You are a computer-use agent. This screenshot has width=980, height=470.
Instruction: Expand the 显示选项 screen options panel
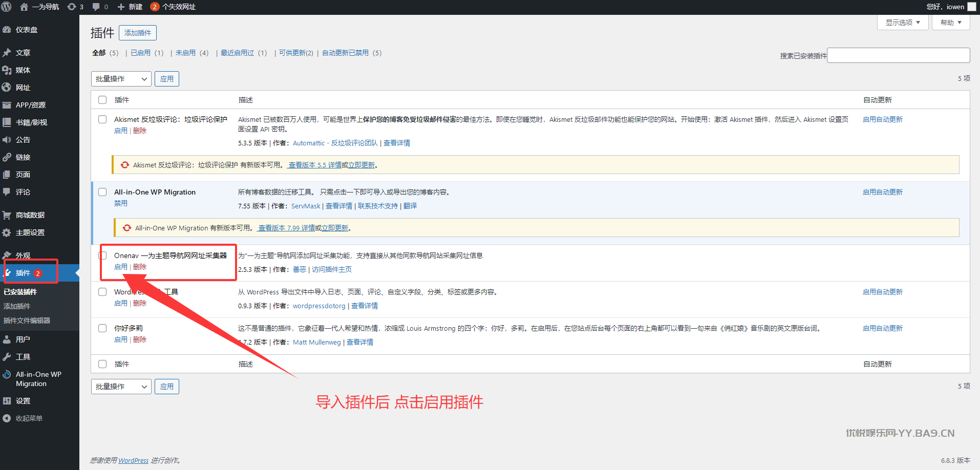click(x=902, y=23)
